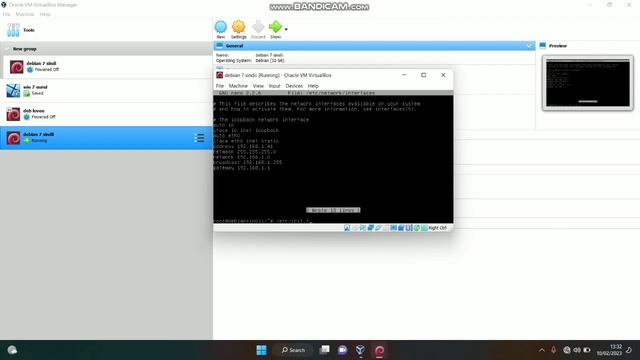Image resolution: width=640 pixels, height=360 pixels.
Task: Click the General section header
Action: [374, 46]
